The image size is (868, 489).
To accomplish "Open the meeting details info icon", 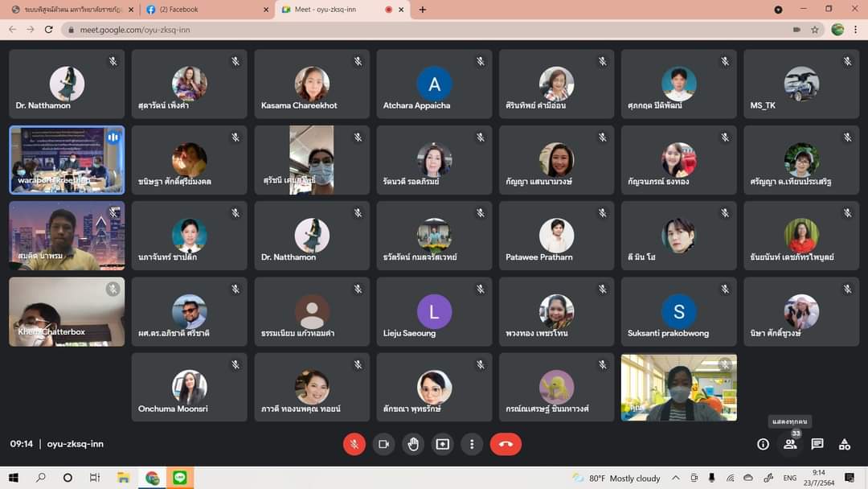I will (x=763, y=444).
